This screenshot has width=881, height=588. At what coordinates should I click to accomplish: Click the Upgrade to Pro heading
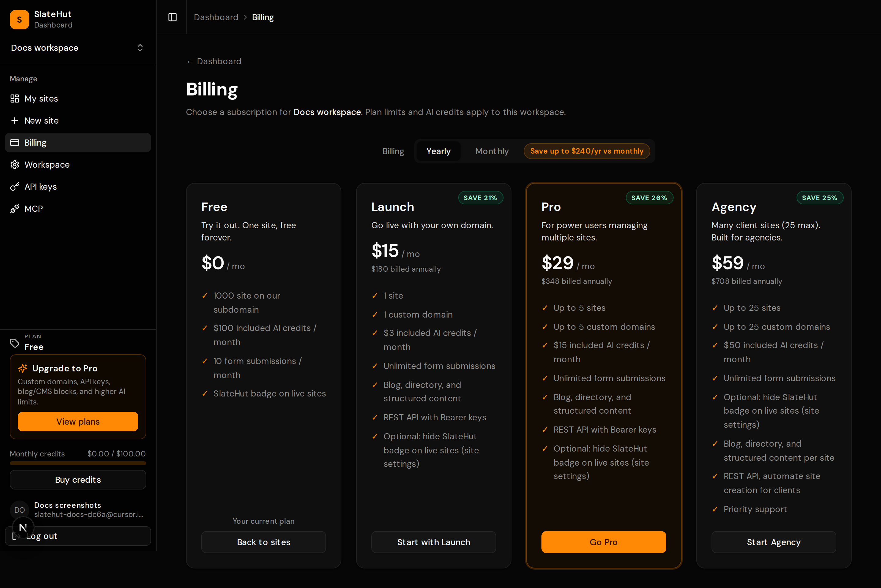click(x=65, y=368)
